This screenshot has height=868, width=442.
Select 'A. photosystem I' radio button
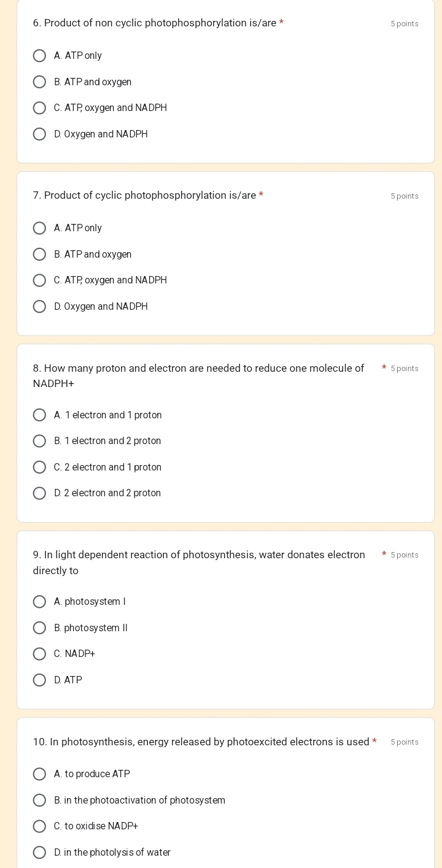tap(39, 602)
